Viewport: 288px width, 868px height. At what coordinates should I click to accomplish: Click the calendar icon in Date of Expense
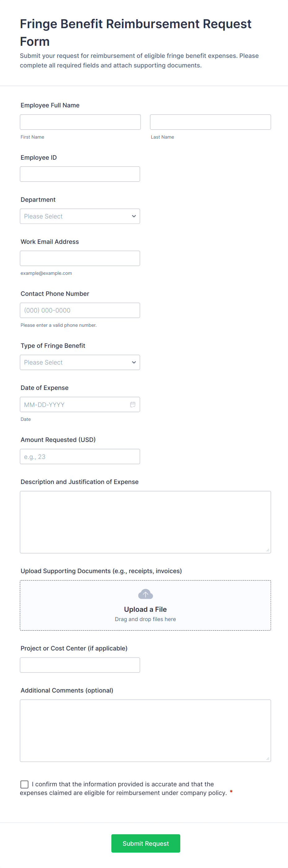coord(133,404)
